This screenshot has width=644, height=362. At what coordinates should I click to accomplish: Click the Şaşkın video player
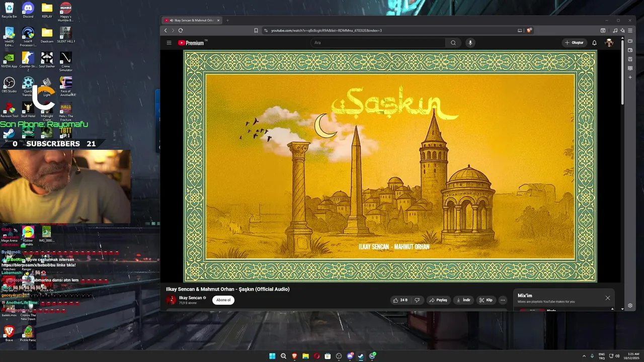[x=390, y=166]
